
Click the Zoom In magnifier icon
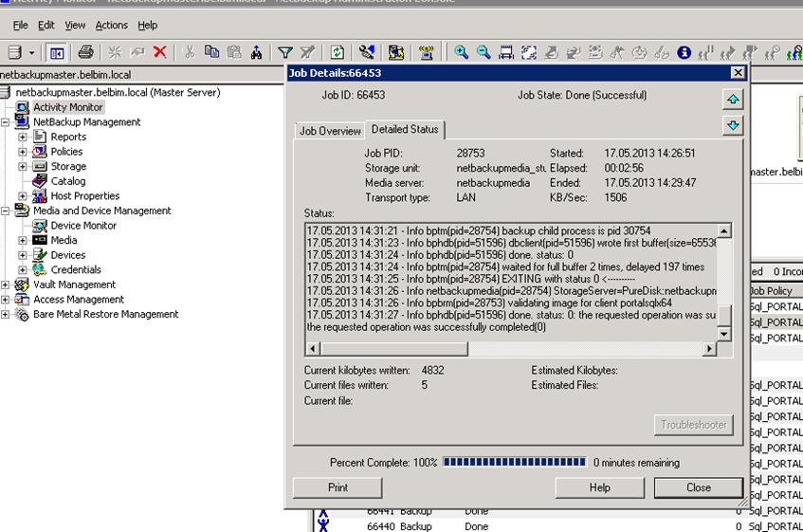(x=461, y=52)
